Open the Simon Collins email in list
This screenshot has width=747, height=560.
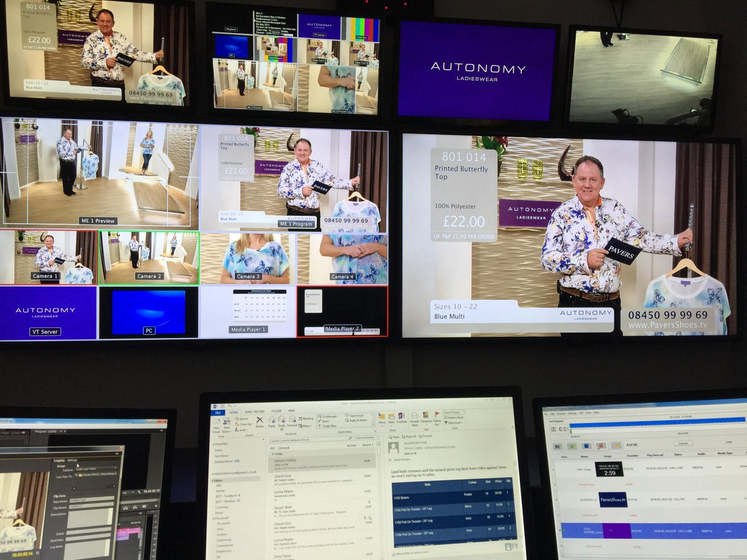pyautogui.click(x=322, y=464)
